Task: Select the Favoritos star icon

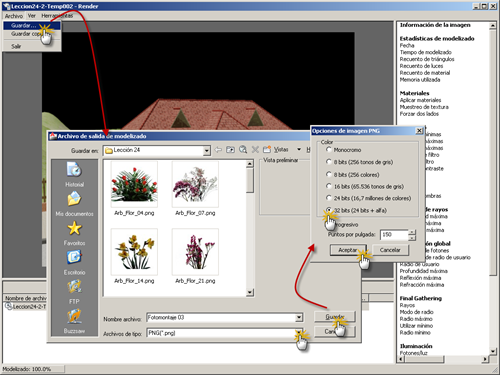Action: [74, 228]
